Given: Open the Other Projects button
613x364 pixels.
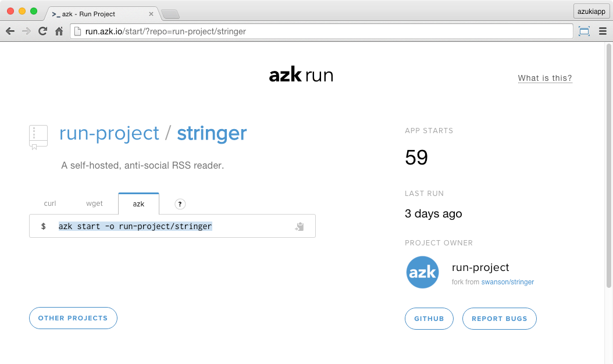Looking at the screenshot, I should coord(73,318).
